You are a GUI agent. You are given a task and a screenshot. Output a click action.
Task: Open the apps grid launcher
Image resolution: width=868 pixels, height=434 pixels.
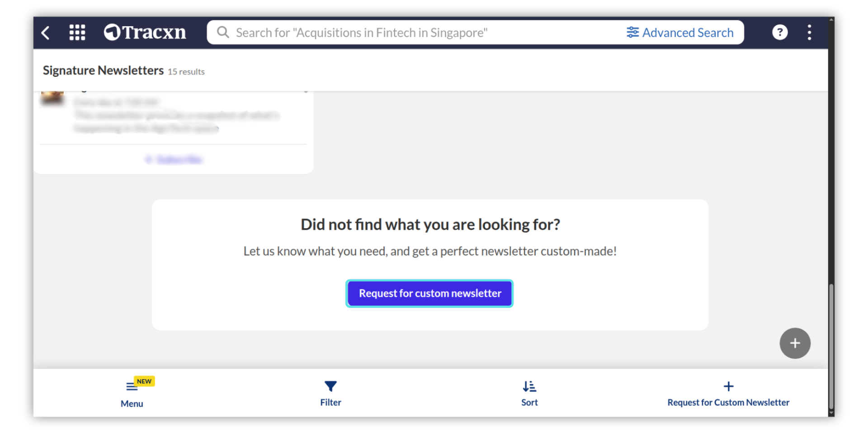tap(77, 33)
